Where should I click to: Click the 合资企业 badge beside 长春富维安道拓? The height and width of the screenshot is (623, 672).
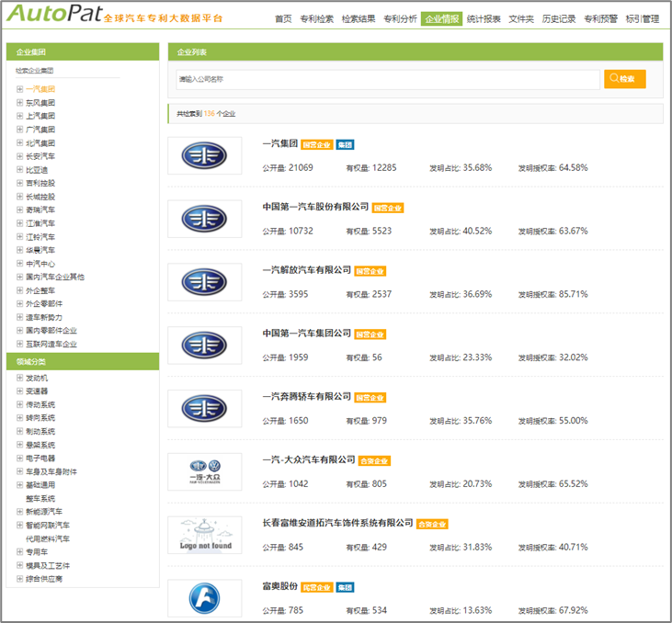click(432, 524)
